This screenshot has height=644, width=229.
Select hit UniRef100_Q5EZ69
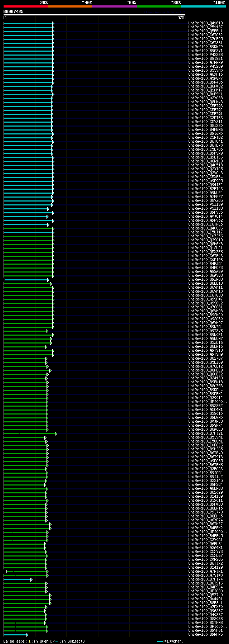(x=205, y=363)
